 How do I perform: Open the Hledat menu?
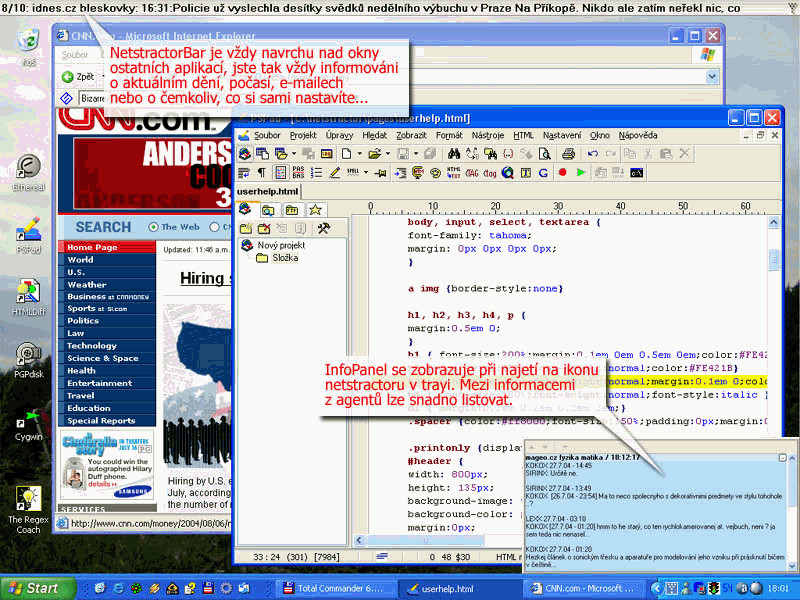coord(374,135)
